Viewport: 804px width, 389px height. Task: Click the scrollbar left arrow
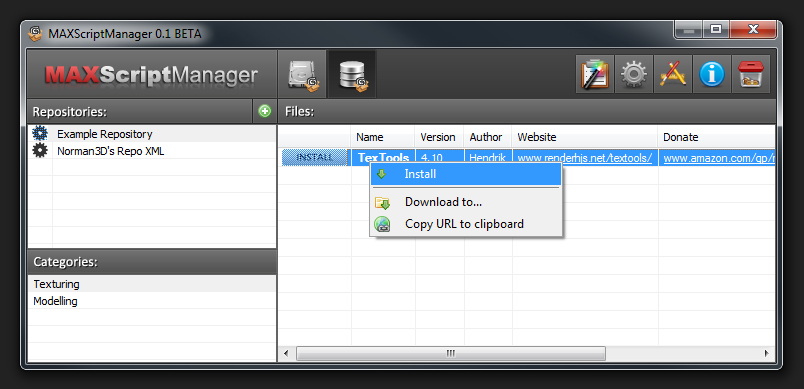[x=286, y=353]
